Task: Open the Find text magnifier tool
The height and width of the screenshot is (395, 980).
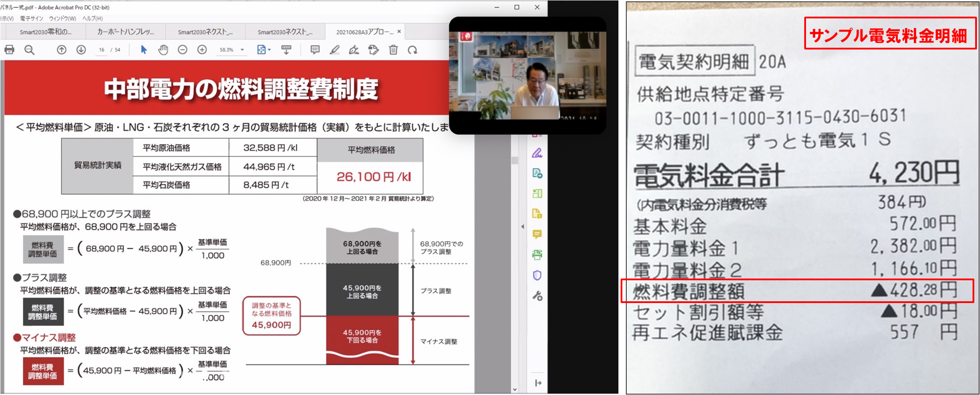Action: tap(29, 50)
